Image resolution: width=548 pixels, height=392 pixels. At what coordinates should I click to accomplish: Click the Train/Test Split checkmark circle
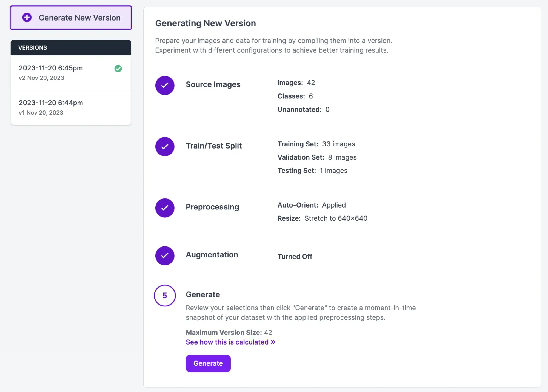click(x=165, y=147)
